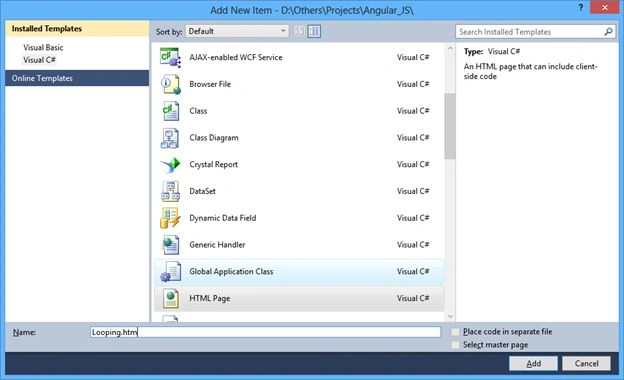Viewport: 624px width, 380px height.
Task: Click the Cancel button
Action: (x=587, y=363)
